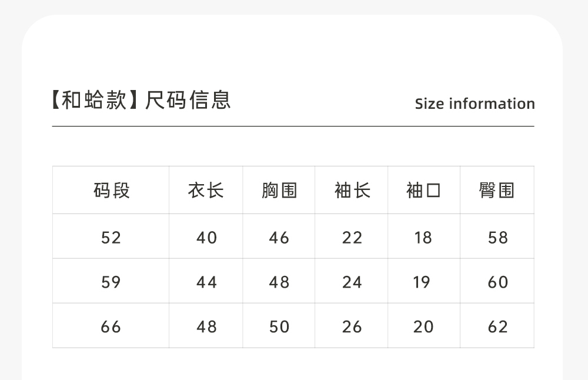588x380 pixels.
Task: Click the 臀围 column header
Action: (497, 191)
